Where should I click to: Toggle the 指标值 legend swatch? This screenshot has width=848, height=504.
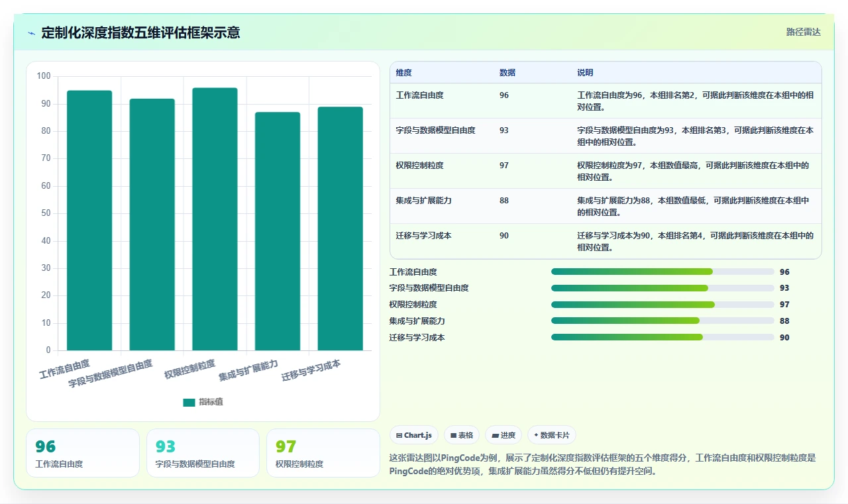(x=189, y=402)
